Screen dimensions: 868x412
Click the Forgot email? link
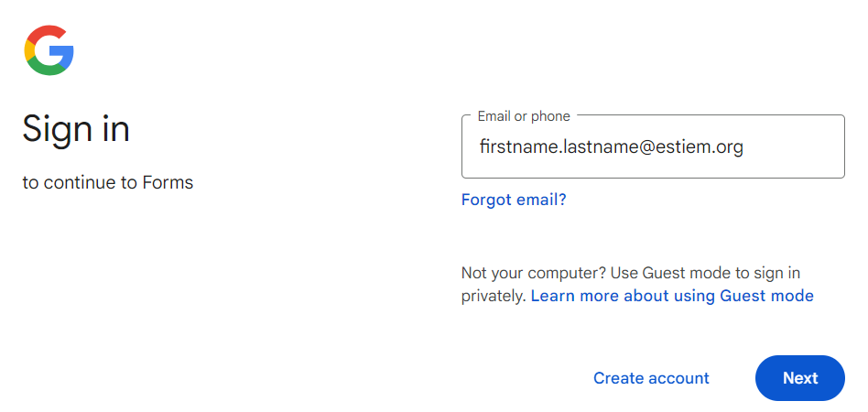514,200
